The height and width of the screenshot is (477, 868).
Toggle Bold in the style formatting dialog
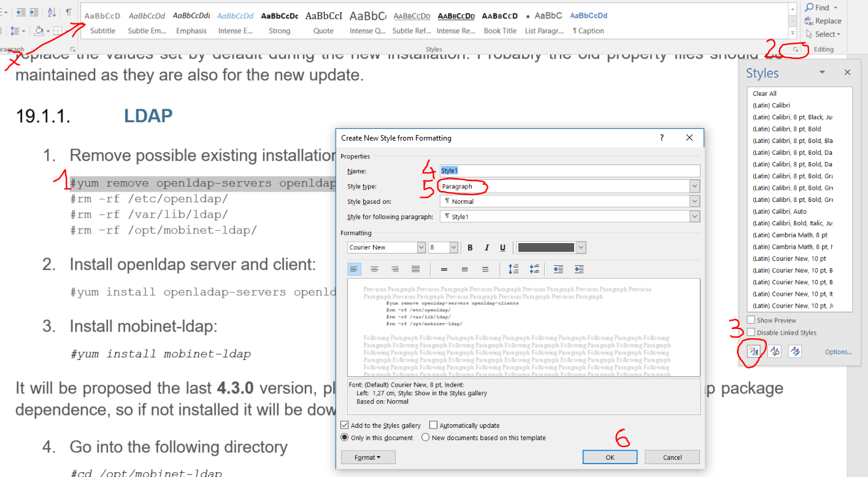tap(470, 247)
